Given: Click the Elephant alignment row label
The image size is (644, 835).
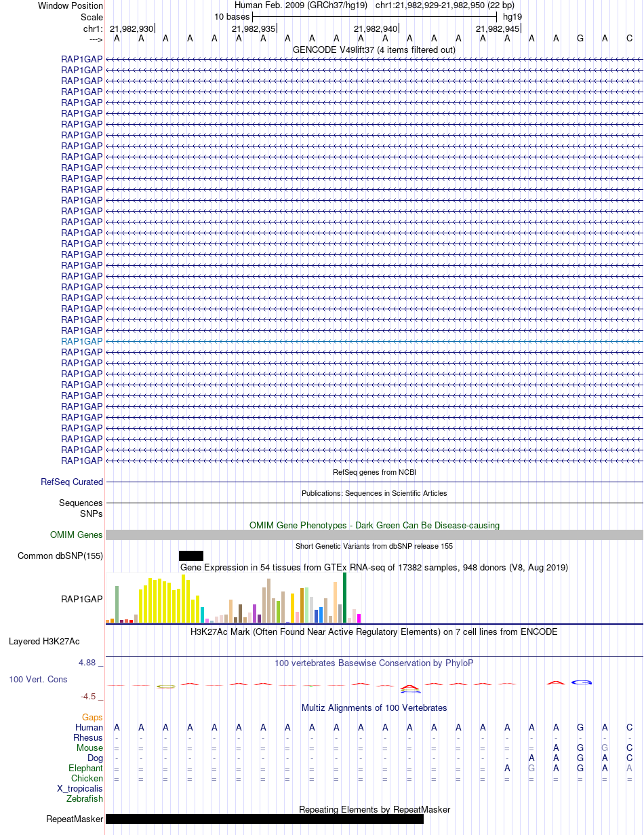Looking at the screenshot, I should (x=86, y=768).
